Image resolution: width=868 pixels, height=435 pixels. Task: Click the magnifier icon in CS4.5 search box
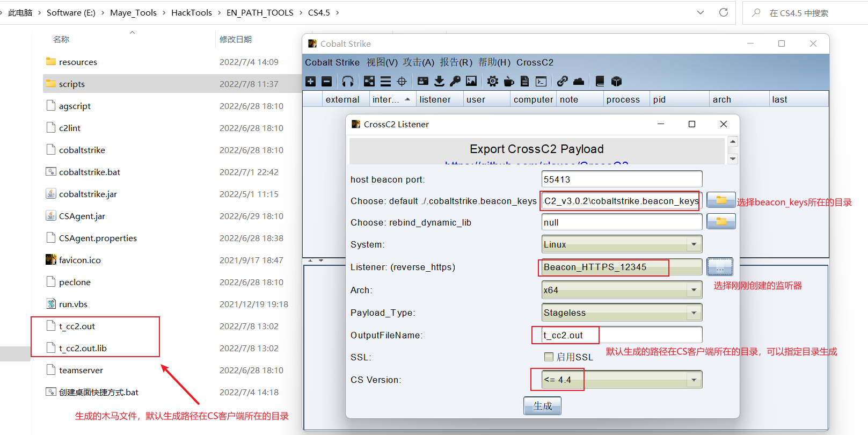point(756,12)
